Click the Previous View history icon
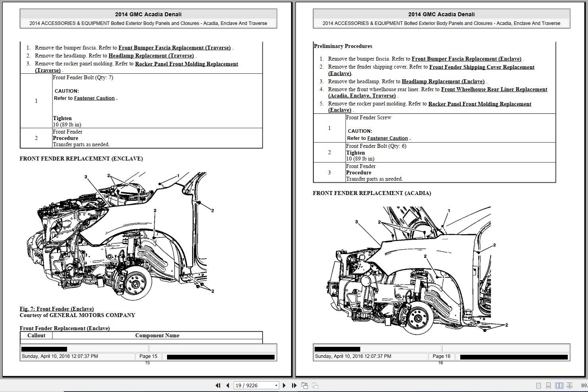Viewport: 588px width, 392px height. [x=305, y=385]
